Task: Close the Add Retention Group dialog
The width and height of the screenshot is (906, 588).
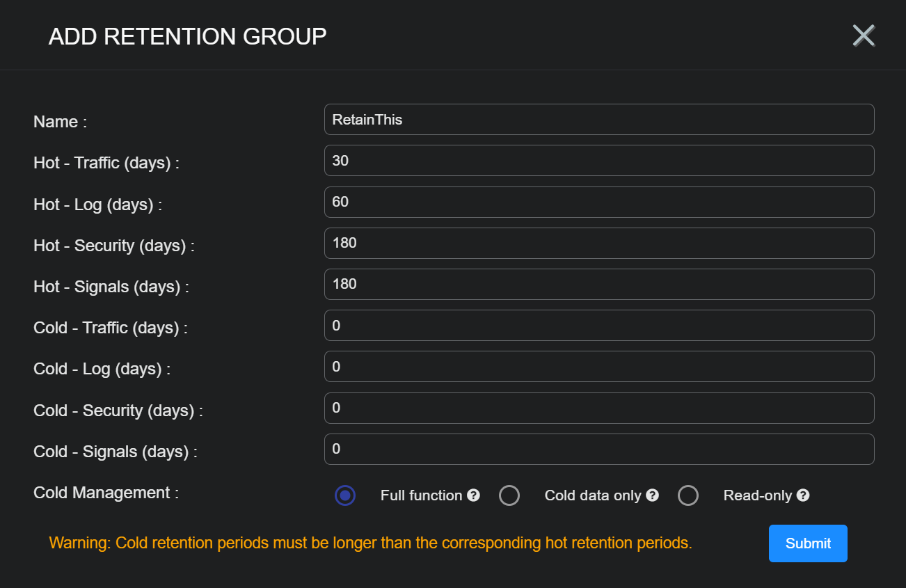Action: pyautogui.click(x=864, y=35)
